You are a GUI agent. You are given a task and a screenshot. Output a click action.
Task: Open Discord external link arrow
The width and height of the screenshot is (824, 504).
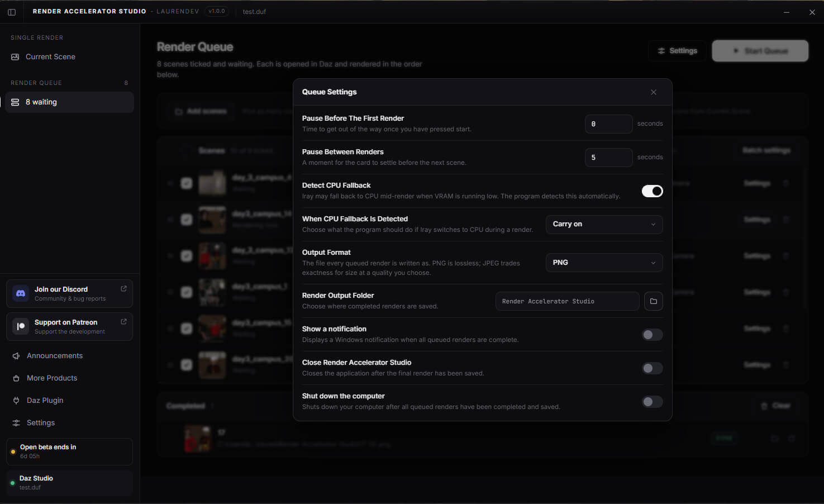point(123,289)
